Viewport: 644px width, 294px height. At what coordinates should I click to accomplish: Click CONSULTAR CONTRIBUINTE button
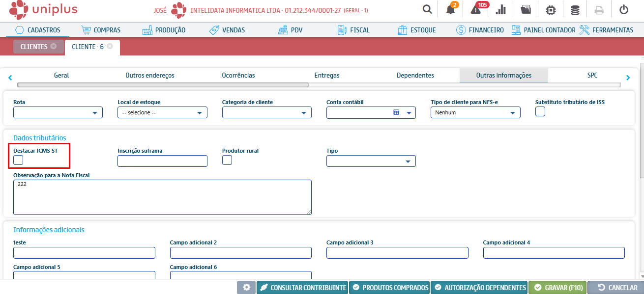(x=302, y=288)
